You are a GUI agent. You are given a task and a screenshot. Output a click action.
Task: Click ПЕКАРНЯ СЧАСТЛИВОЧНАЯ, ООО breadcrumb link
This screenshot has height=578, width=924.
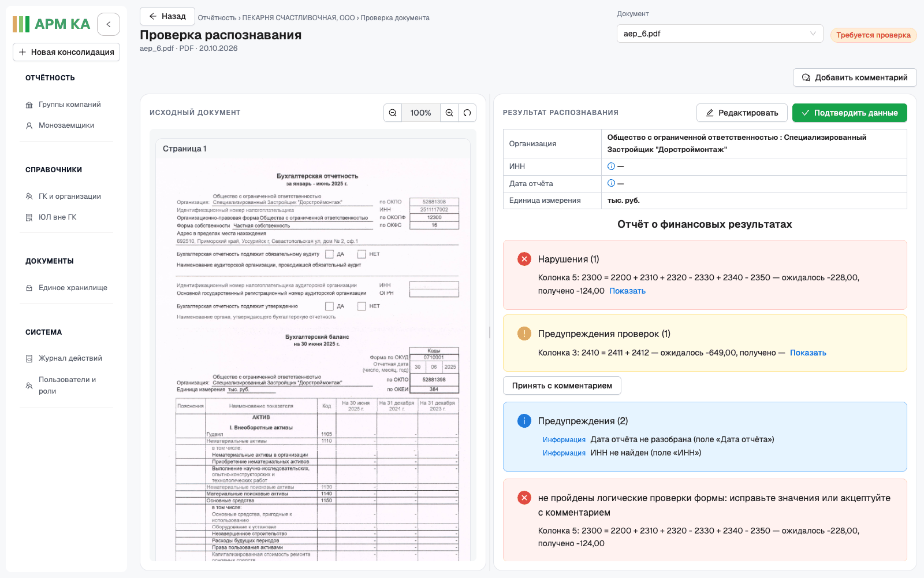coord(299,18)
